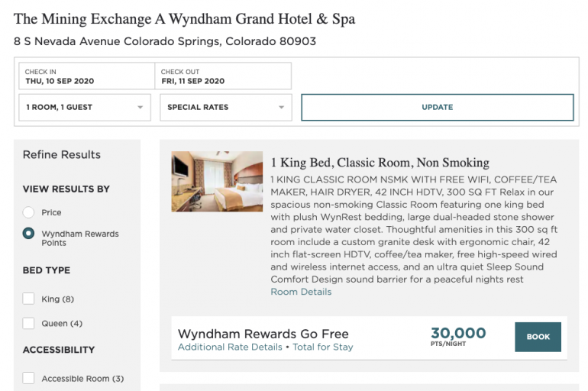Click the Room/Guest dropdown arrow
The width and height of the screenshot is (588, 391).
[x=140, y=108]
